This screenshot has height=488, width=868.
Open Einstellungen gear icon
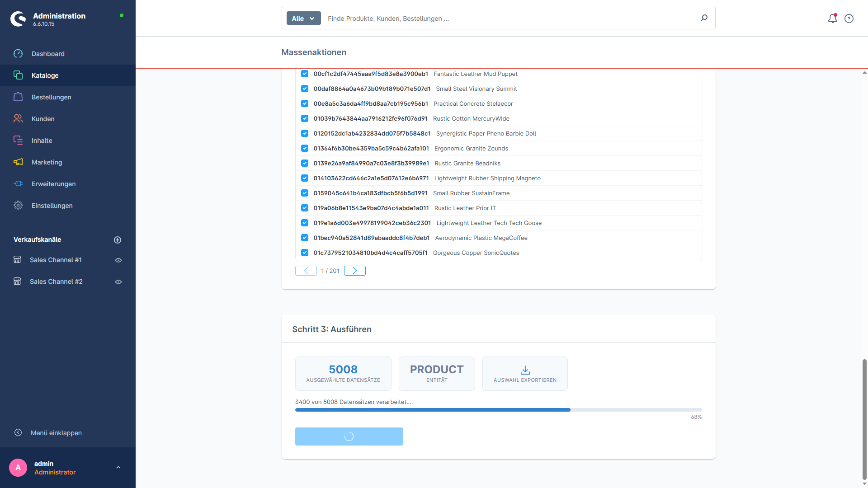[18, 206]
